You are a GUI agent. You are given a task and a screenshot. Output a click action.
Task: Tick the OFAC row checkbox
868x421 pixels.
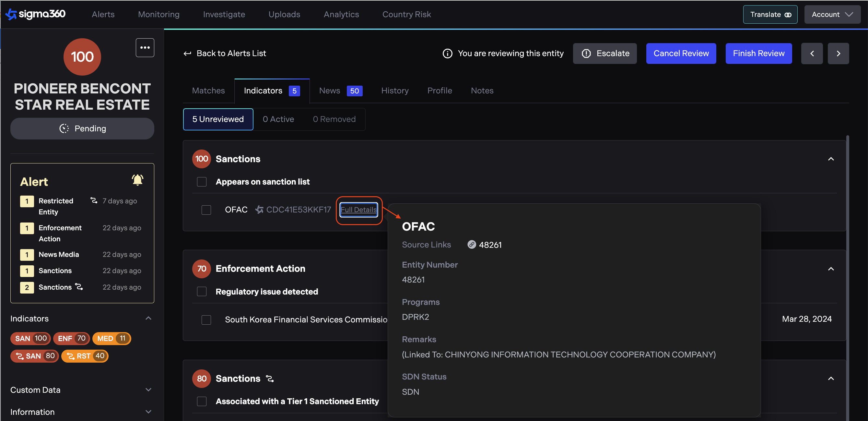coord(206,210)
